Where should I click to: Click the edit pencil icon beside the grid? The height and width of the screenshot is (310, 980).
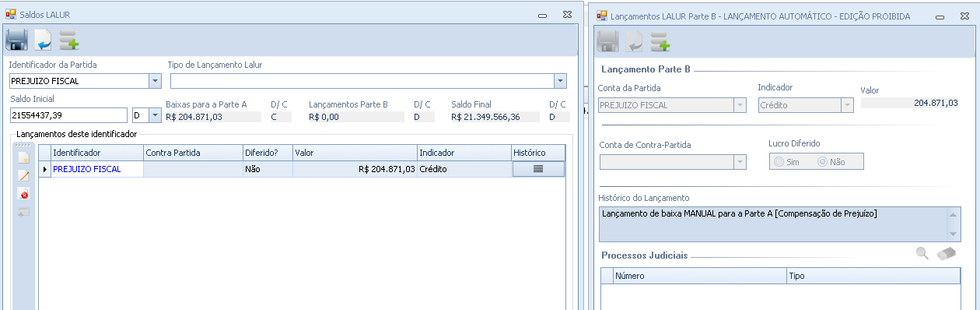pos(23,175)
